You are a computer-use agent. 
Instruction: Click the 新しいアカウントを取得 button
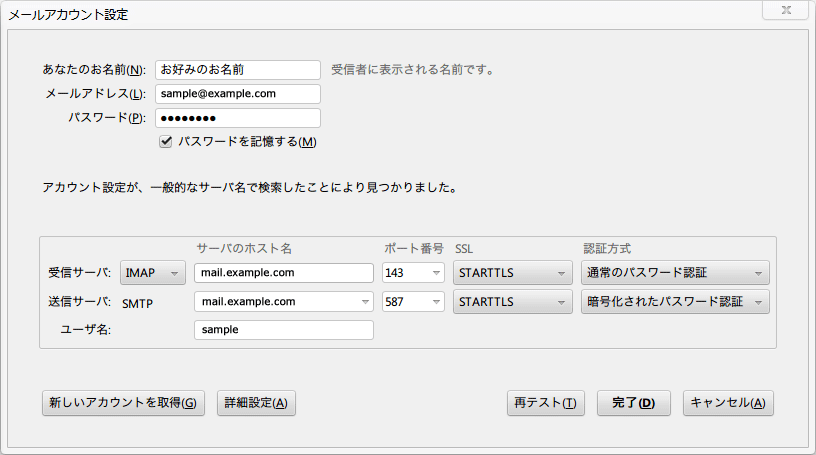coord(123,403)
